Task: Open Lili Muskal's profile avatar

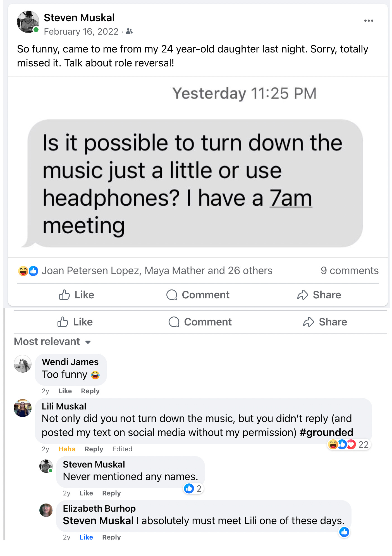Action: (23, 408)
